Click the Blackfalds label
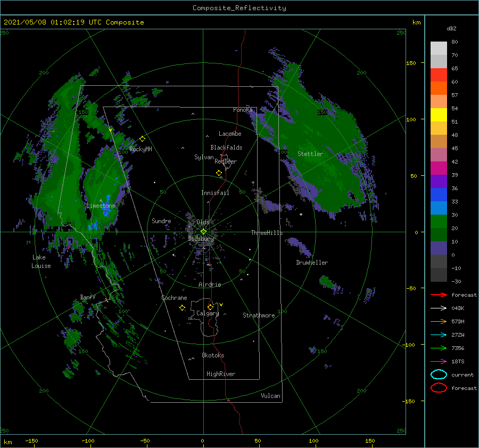479x448 pixels. point(226,148)
